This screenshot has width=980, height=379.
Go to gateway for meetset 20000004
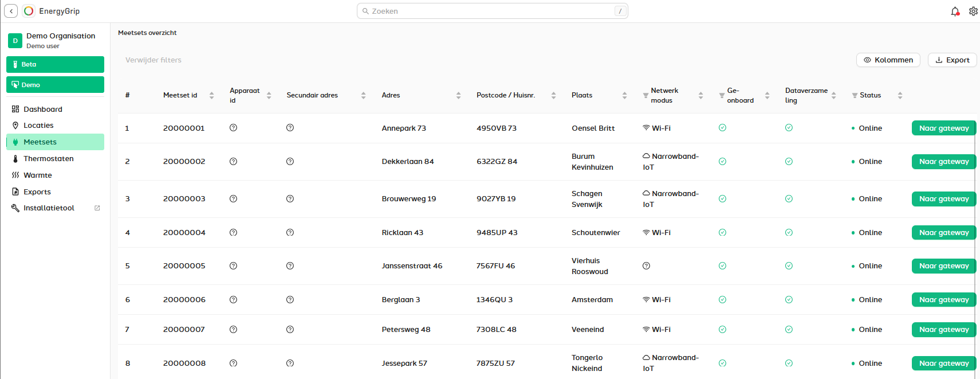[944, 232]
